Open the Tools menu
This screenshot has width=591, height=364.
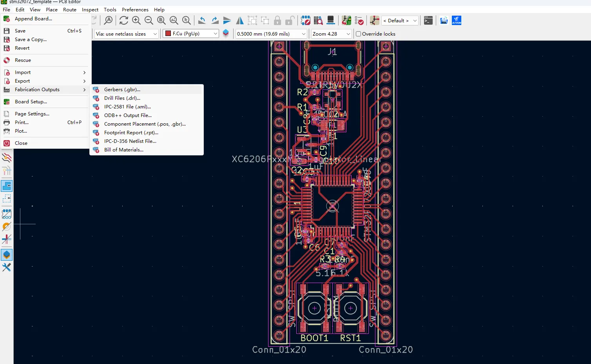[110, 9]
